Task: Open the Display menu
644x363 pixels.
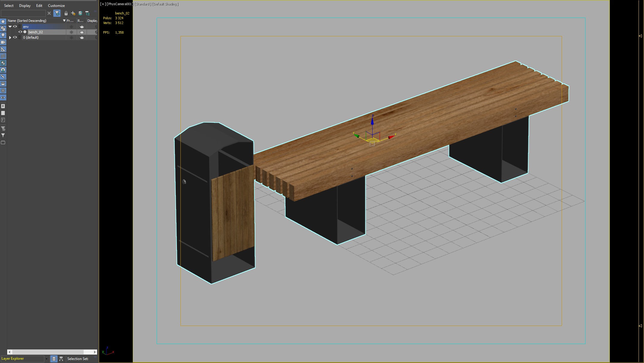Action: tap(25, 5)
